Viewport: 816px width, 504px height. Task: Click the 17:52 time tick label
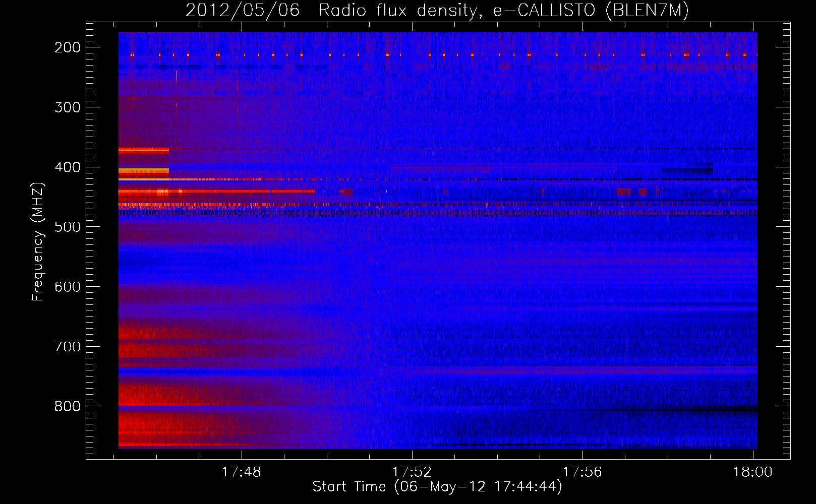click(x=412, y=472)
